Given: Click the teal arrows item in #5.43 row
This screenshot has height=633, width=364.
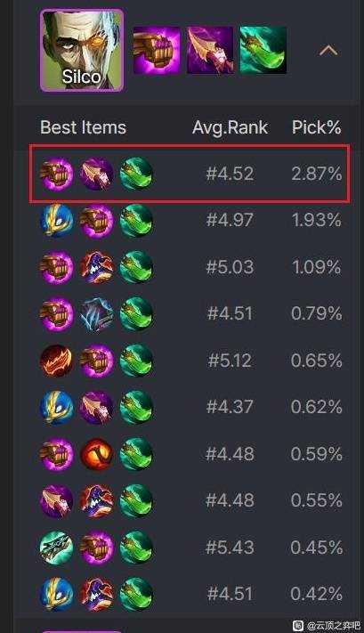Looking at the screenshot, I should (x=57, y=548).
